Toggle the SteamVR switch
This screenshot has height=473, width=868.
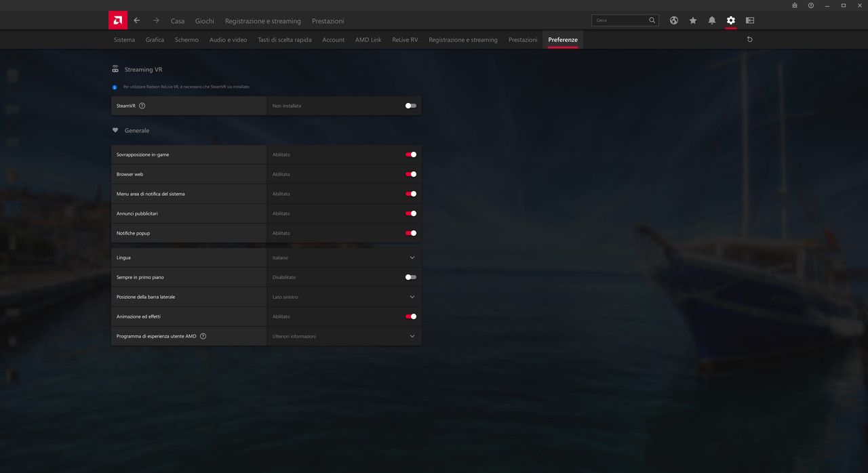411,106
